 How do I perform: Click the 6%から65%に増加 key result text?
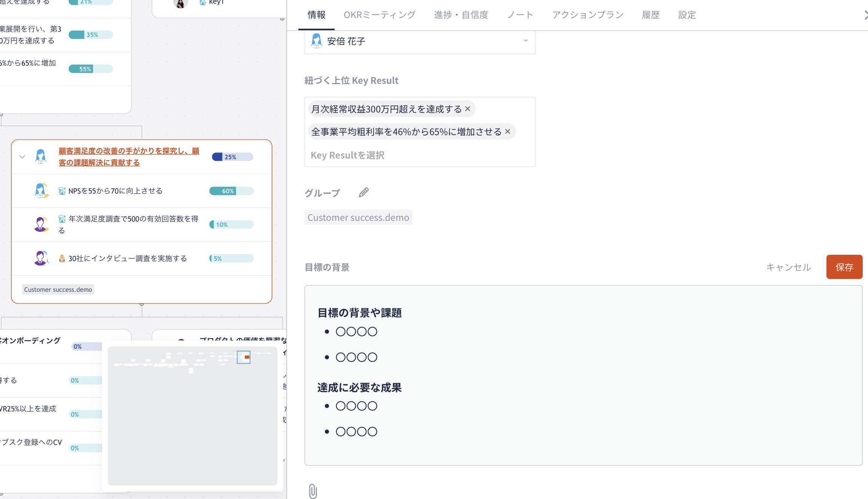click(x=28, y=63)
